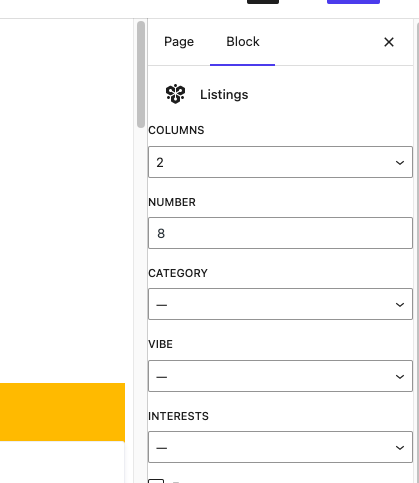Image resolution: width=419 pixels, height=483 pixels.
Task: Open the Category dropdown
Action: point(280,304)
